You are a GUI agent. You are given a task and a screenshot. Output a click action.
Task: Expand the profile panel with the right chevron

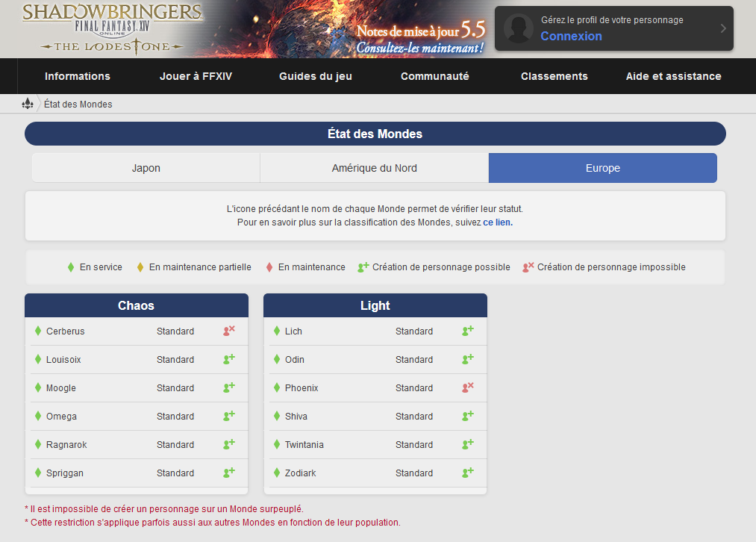[x=721, y=28]
